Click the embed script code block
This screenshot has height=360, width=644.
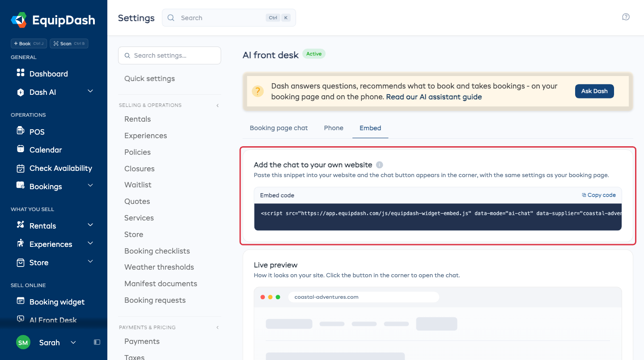coord(438,217)
